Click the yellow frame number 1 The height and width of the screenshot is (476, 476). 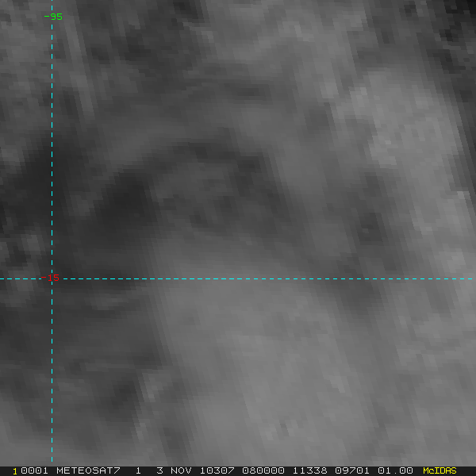(x=15, y=471)
